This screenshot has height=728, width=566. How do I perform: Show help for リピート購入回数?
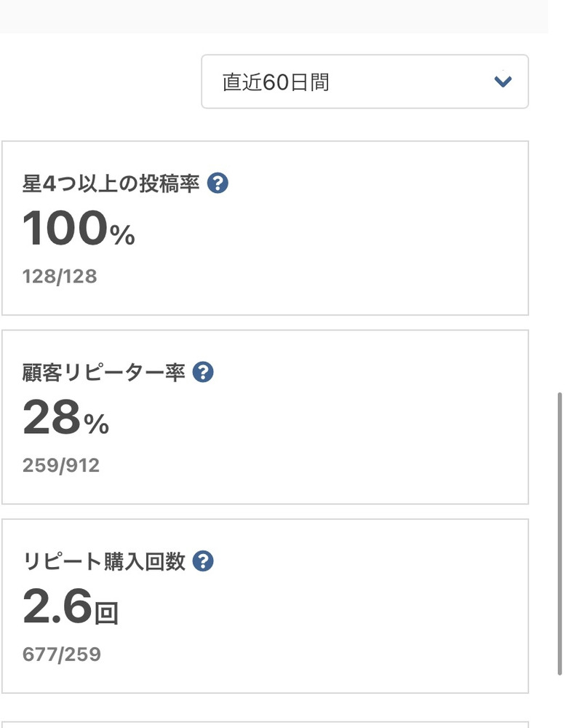(203, 562)
